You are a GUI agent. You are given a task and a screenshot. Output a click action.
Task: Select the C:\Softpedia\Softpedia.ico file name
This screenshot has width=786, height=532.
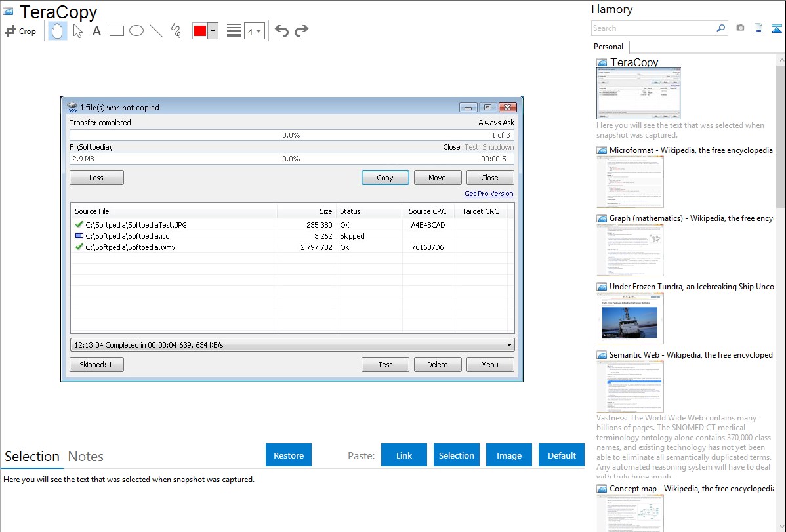127,235
